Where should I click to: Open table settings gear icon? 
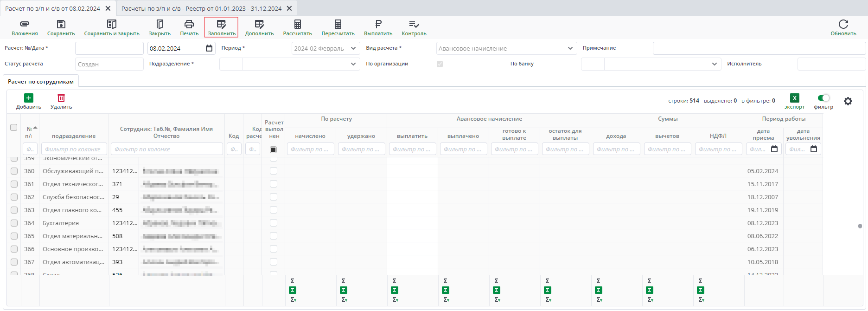848,101
